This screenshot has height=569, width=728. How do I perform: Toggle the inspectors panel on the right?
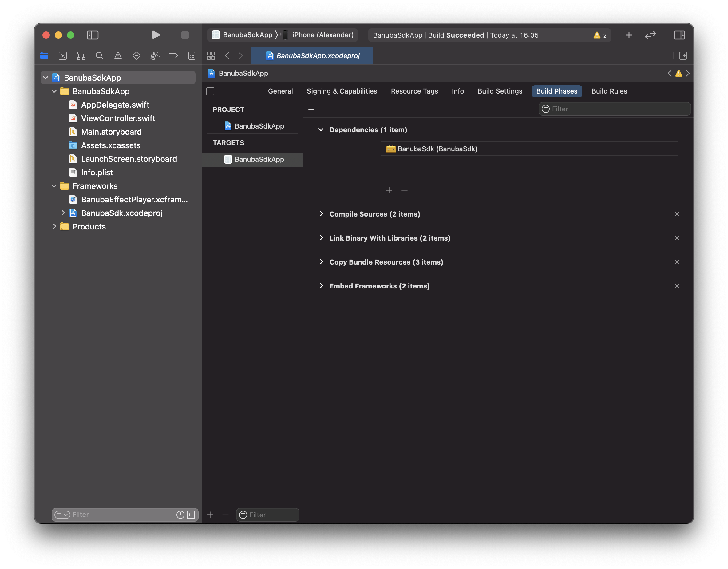click(x=679, y=35)
